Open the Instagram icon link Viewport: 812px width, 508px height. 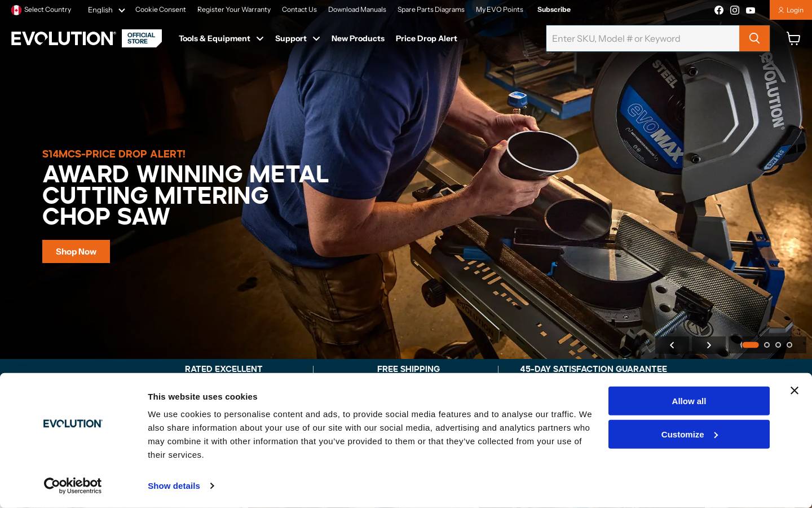(735, 10)
